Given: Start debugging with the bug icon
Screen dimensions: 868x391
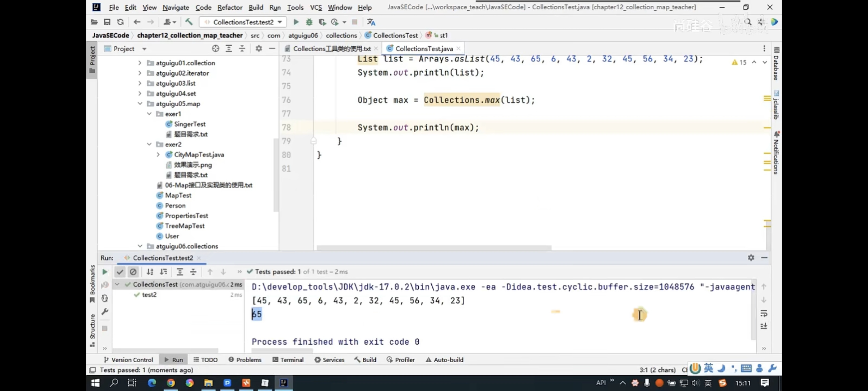Looking at the screenshot, I should coord(309,22).
